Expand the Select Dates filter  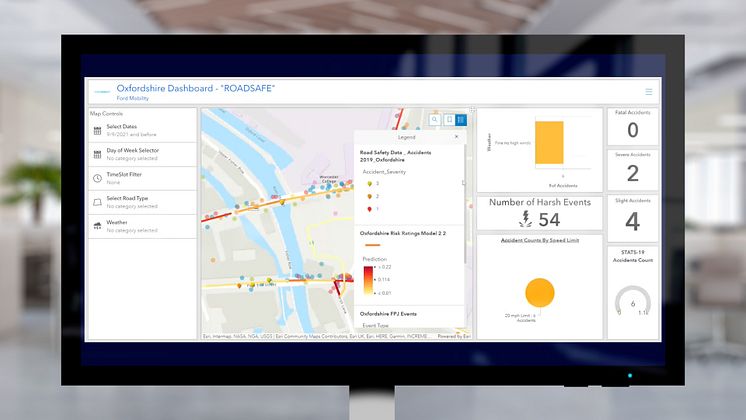point(142,130)
